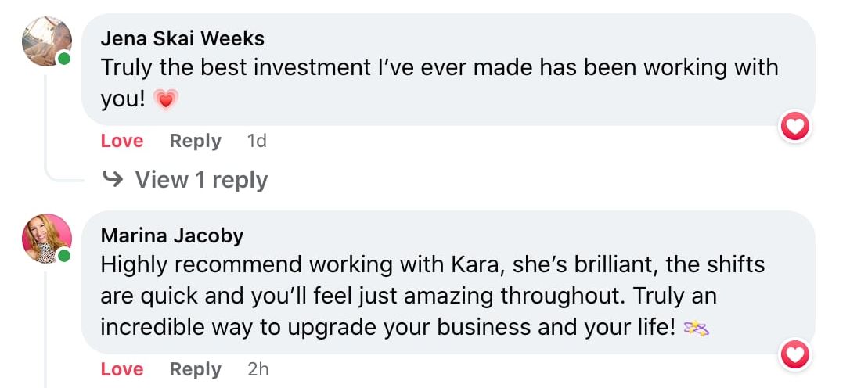This screenshot has height=388, width=868.
Task: Toggle Love on Jena Skai Weeks' comment
Action: pyautogui.click(x=122, y=141)
